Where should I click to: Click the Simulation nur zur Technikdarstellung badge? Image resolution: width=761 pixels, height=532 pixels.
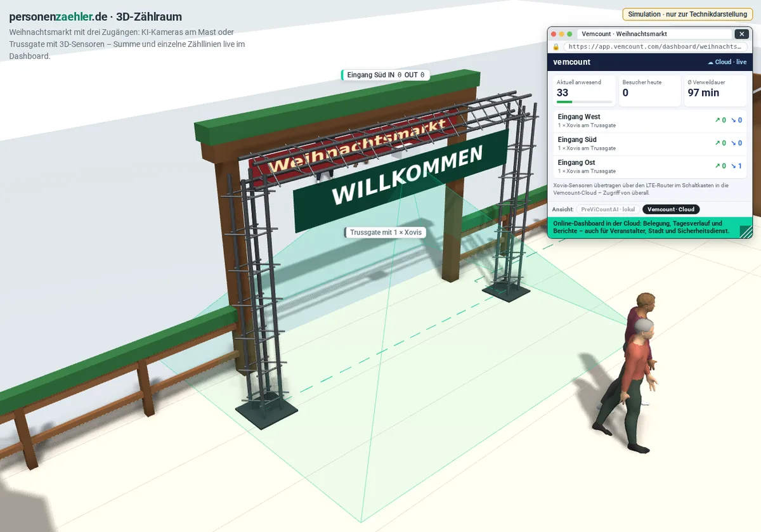[687, 14]
